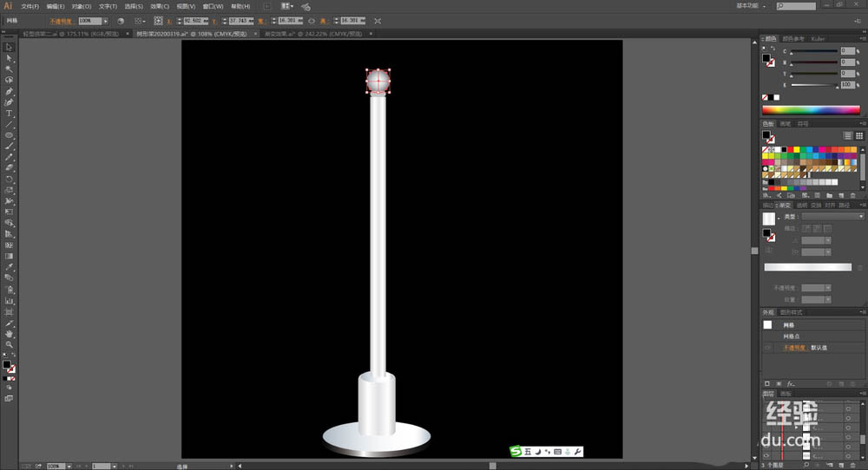Open the 编辑(E) menu
The image size is (868, 470).
coord(56,7)
